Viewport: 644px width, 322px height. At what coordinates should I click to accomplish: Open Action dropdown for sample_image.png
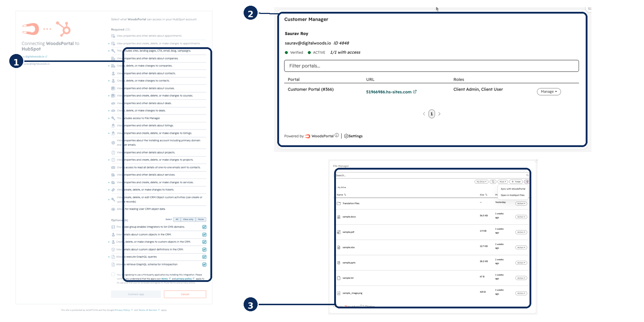click(521, 293)
